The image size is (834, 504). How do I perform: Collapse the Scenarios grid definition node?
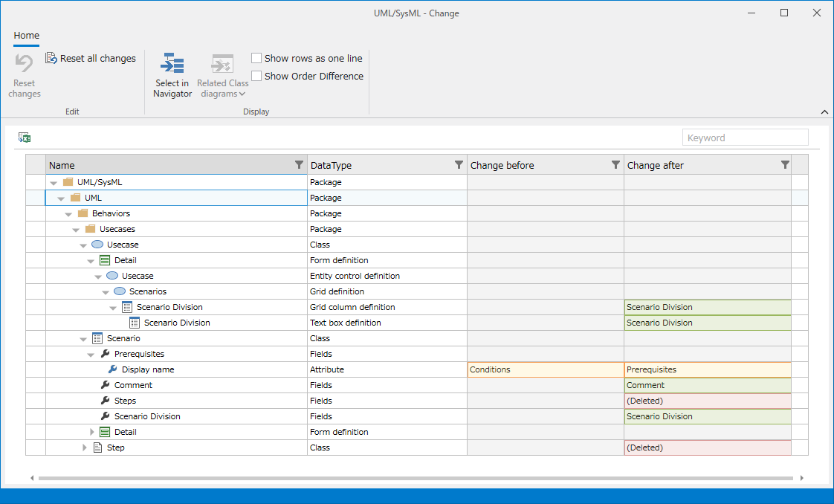coord(106,292)
